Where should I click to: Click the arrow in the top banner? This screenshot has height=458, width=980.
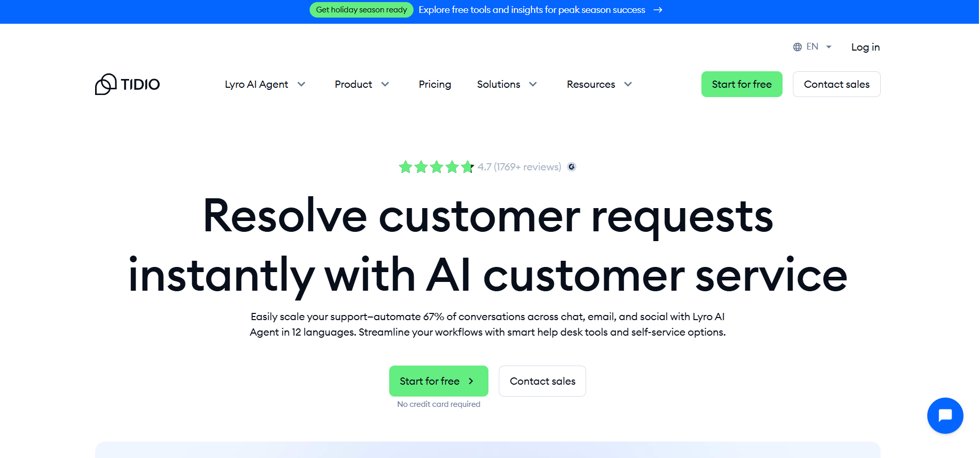(x=658, y=10)
